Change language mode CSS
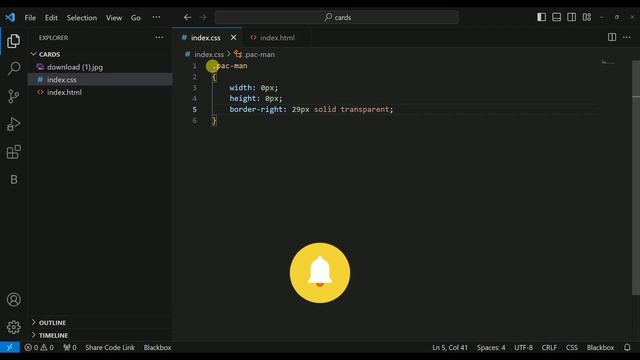Image resolution: width=640 pixels, height=360 pixels. (571, 347)
